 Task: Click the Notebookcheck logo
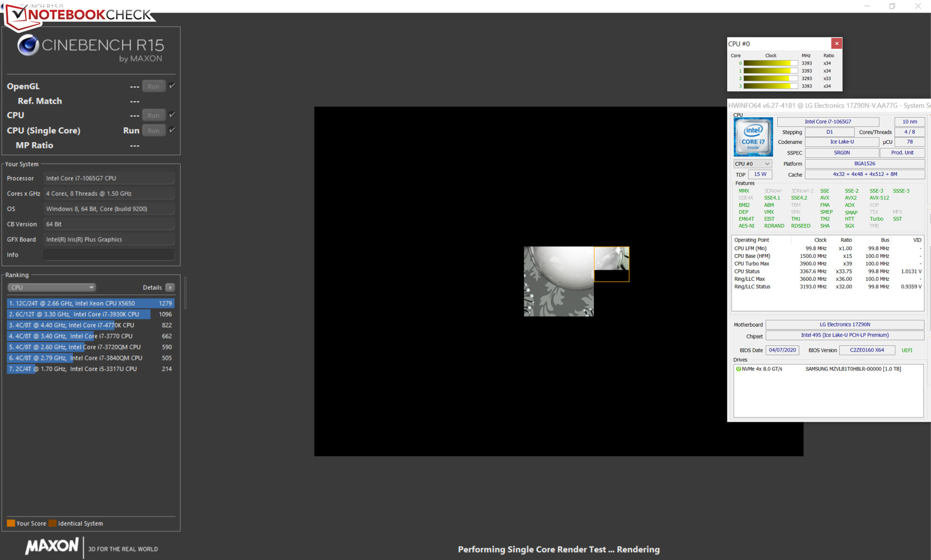(80, 15)
